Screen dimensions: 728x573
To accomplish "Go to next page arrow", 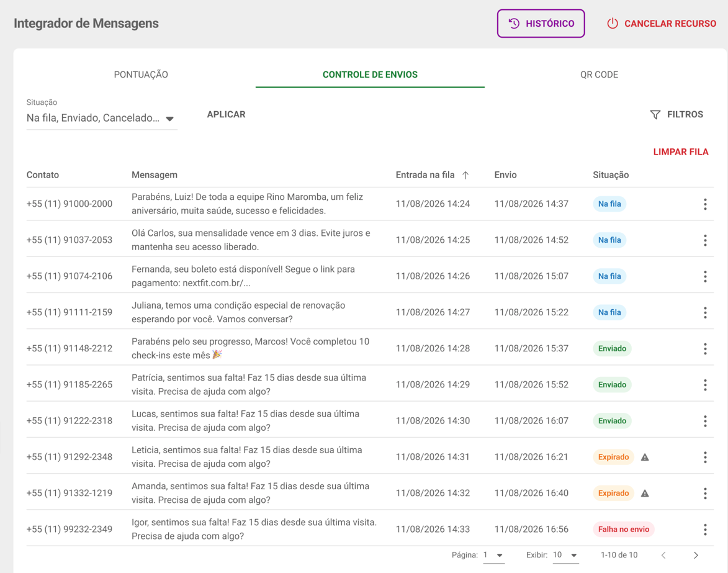I will (696, 556).
